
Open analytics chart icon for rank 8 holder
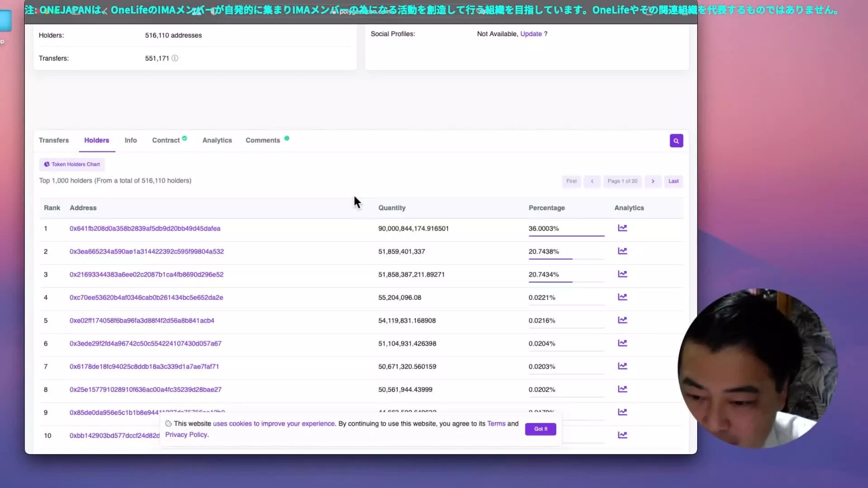coord(622,389)
